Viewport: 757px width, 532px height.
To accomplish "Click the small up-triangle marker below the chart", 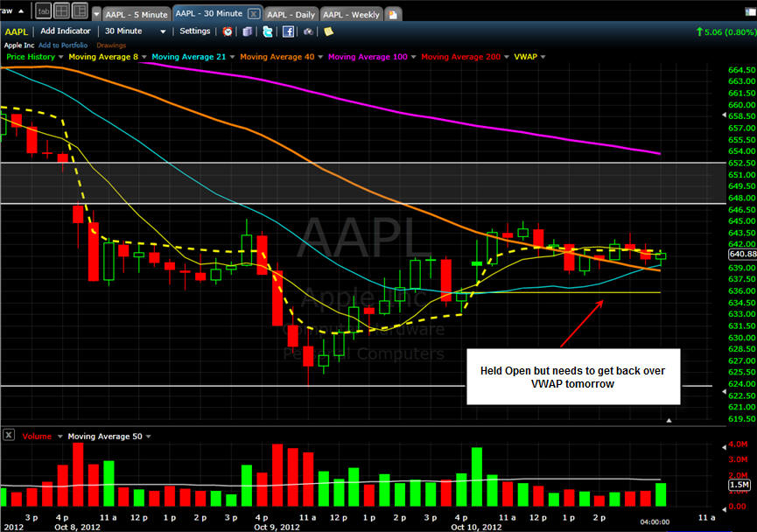I will pyautogui.click(x=669, y=421).
